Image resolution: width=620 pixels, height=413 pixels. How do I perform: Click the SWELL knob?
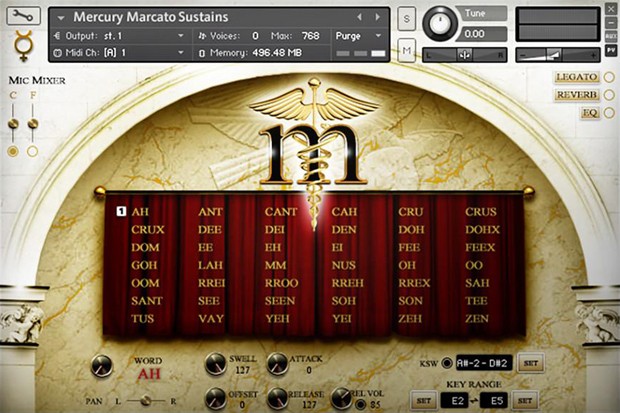point(215,364)
